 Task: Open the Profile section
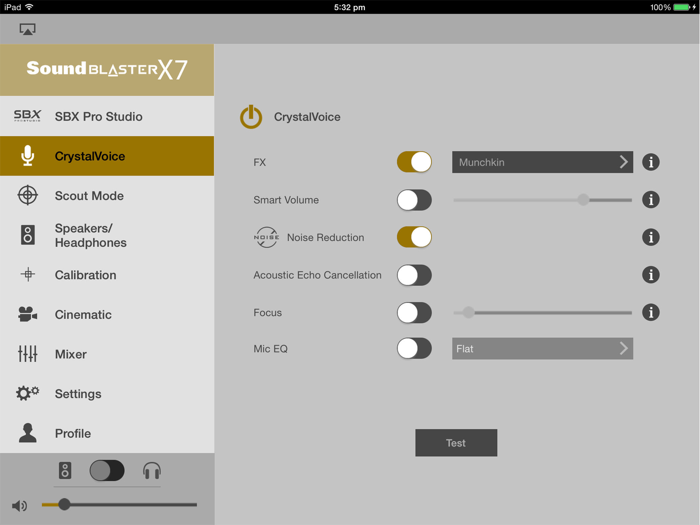[107, 433]
